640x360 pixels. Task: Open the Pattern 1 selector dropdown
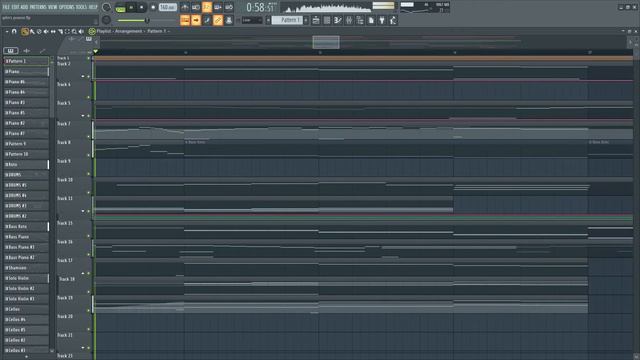click(287, 20)
